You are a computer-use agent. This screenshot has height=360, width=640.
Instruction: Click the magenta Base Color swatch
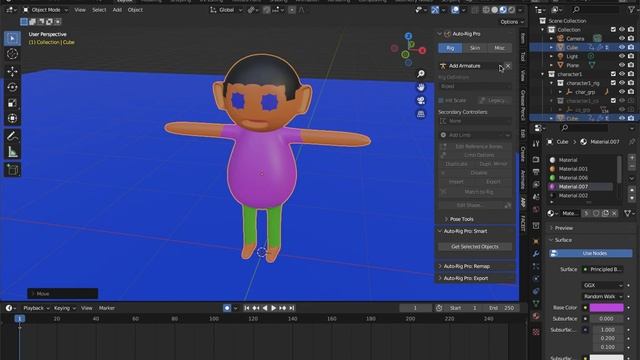click(607, 308)
